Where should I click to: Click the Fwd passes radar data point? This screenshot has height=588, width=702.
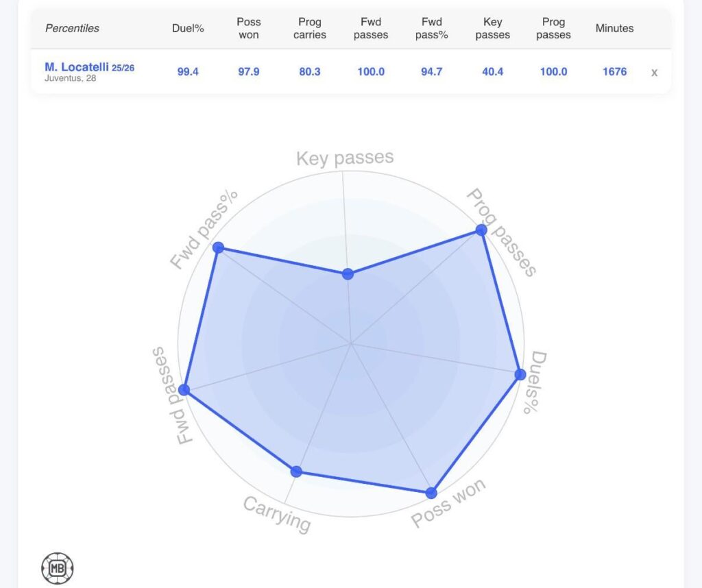tap(184, 390)
